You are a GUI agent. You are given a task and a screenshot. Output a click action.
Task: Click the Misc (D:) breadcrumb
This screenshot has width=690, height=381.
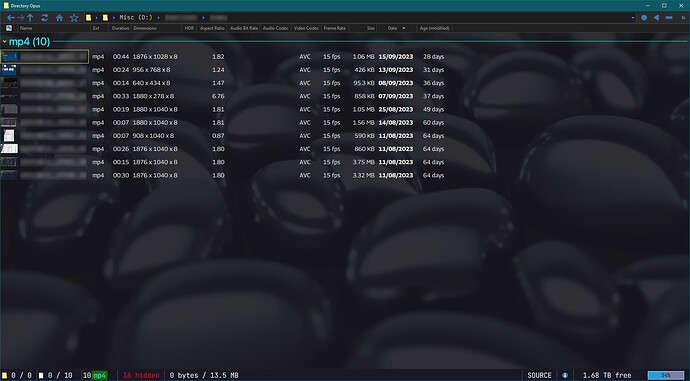(x=136, y=18)
